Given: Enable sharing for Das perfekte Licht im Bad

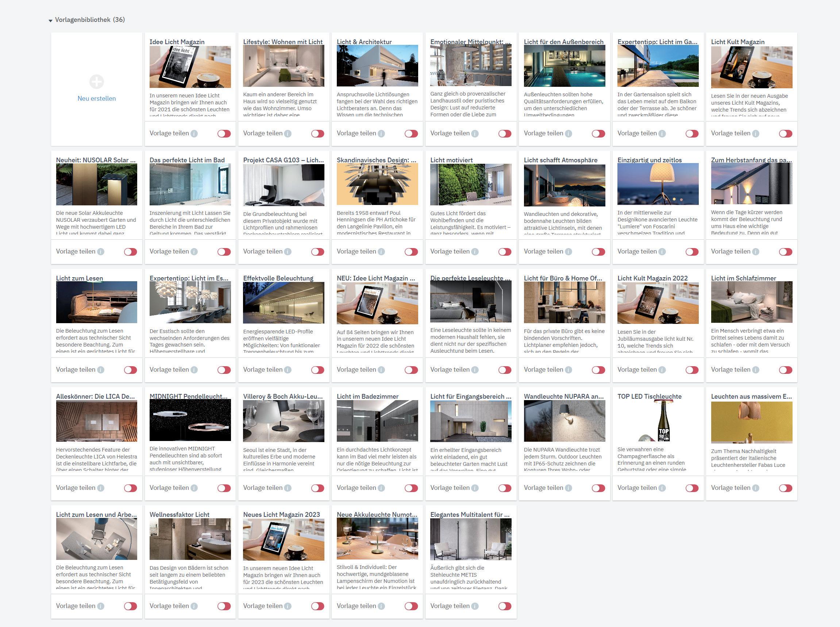Looking at the screenshot, I should (x=224, y=252).
